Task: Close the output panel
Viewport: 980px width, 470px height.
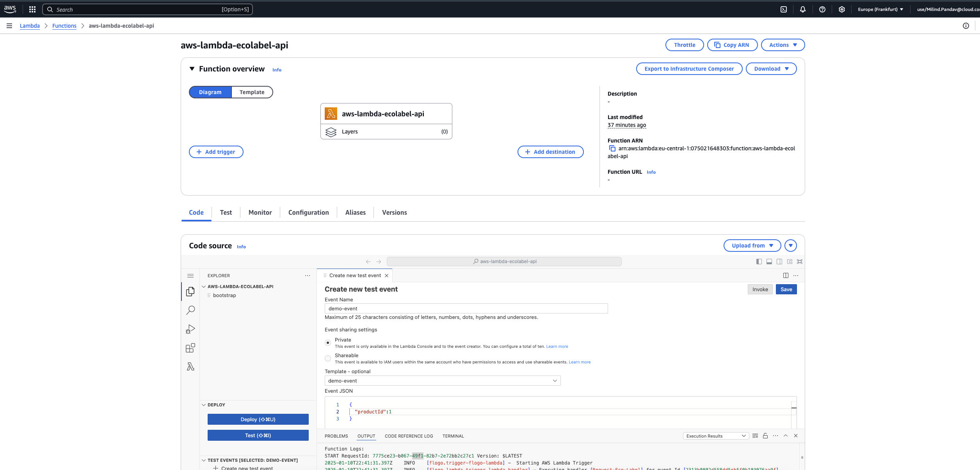Action: click(796, 436)
